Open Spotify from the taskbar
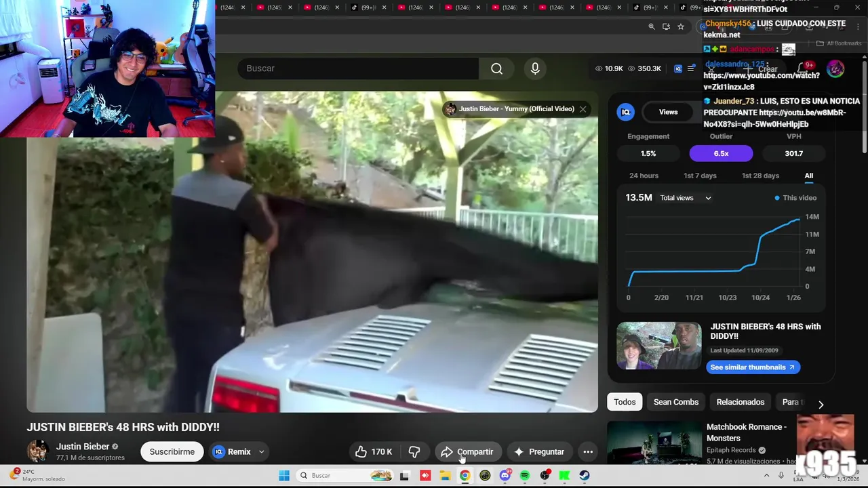Image resolution: width=868 pixels, height=488 pixels. point(525,476)
